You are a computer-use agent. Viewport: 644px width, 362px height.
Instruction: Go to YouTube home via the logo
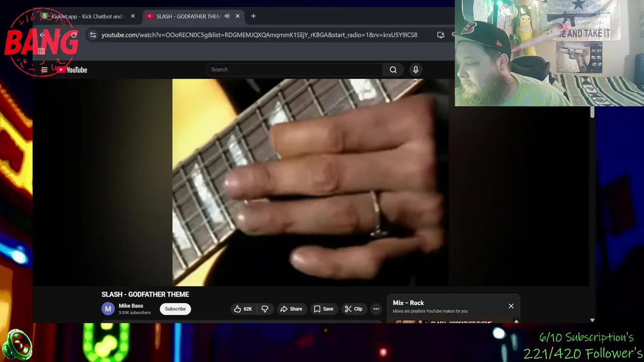pos(72,70)
